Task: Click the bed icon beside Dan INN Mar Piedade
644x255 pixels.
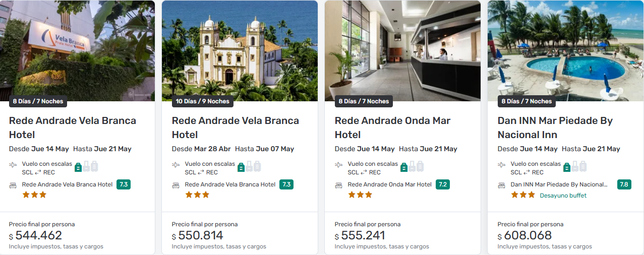Action: click(501, 185)
